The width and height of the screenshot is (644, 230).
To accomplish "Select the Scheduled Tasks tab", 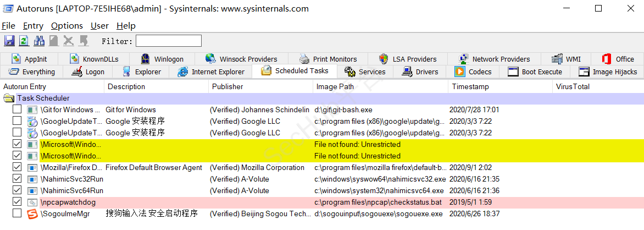I will (295, 71).
